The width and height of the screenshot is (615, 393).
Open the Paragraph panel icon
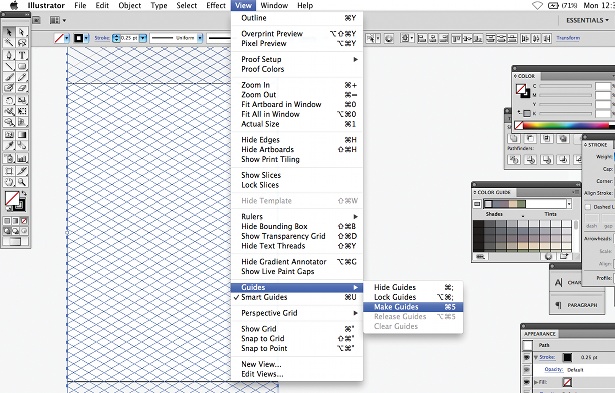pyautogui.click(x=559, y=305)
